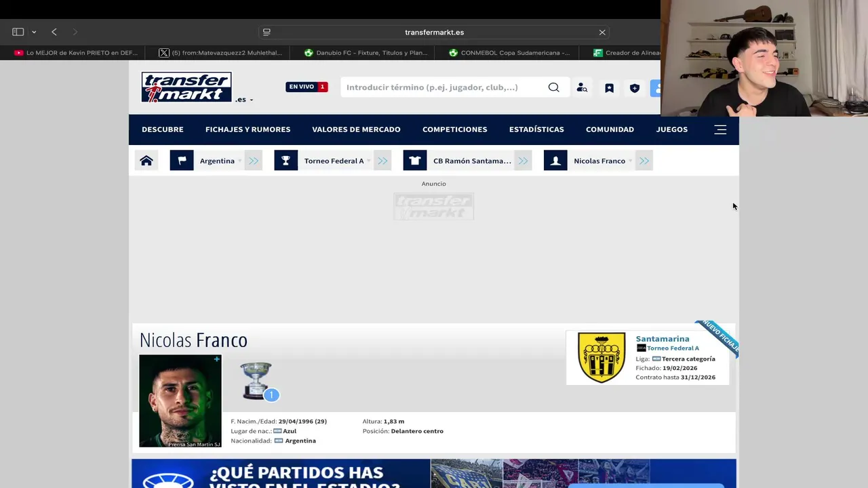
Task: Click the search magnifier icon
Action: 553,87
